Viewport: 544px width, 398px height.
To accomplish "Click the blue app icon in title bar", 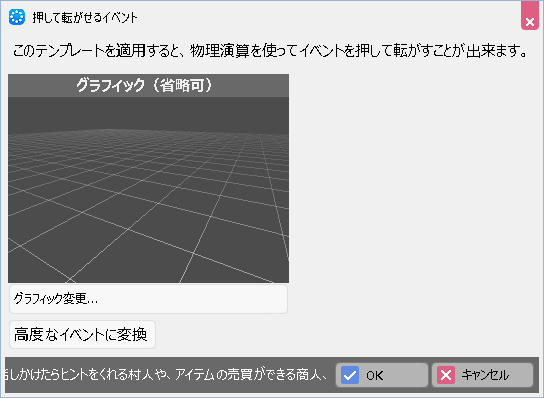I will click(x=17, y=17).
